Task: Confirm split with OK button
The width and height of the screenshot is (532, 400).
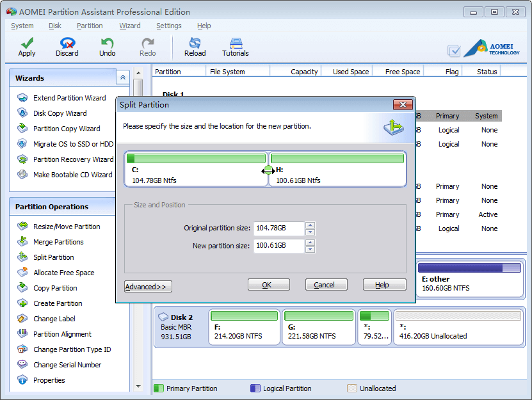Action: [269, 285]
